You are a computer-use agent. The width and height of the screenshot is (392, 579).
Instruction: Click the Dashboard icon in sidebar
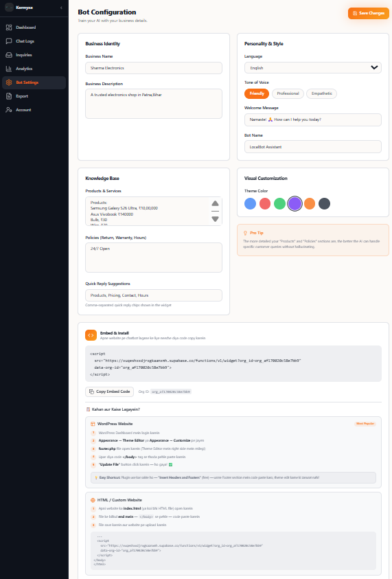(x=9, y=27)
